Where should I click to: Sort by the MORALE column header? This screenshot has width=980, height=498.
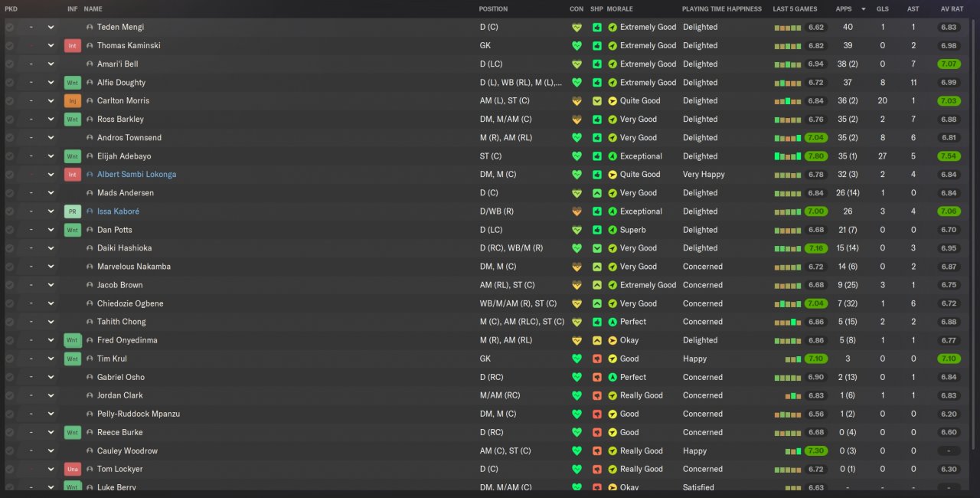tap(619, 9)
